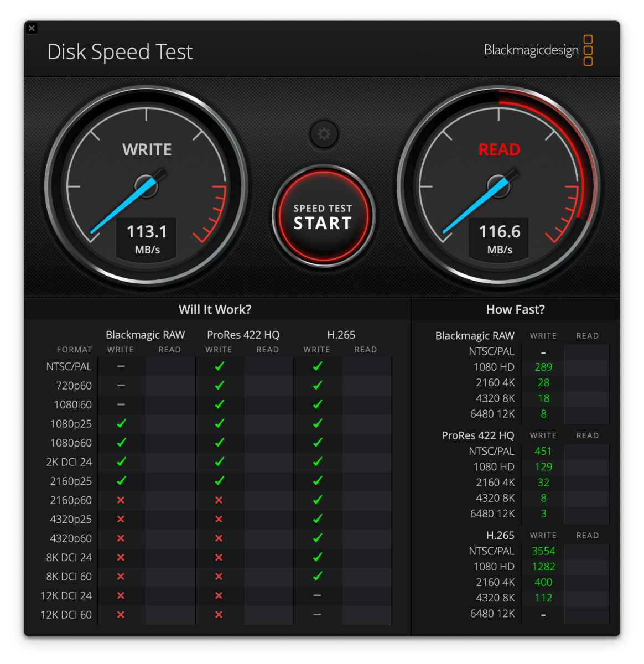Click the WRITE gauge 113.1 MB/s readout

(147, 238)
